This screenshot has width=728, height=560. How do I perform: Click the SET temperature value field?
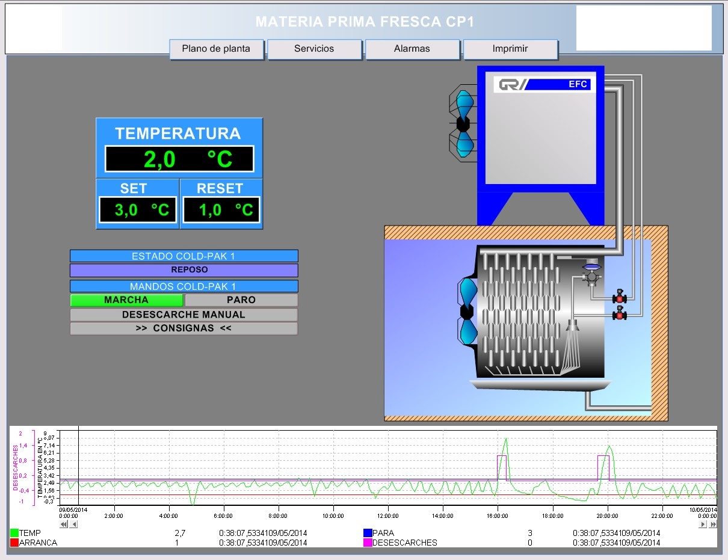[138, 210]
